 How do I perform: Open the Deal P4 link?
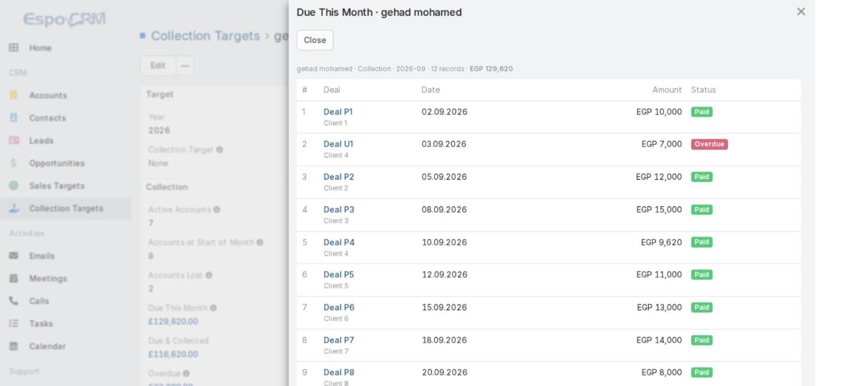pyautogui.click(x=339, y=242)
